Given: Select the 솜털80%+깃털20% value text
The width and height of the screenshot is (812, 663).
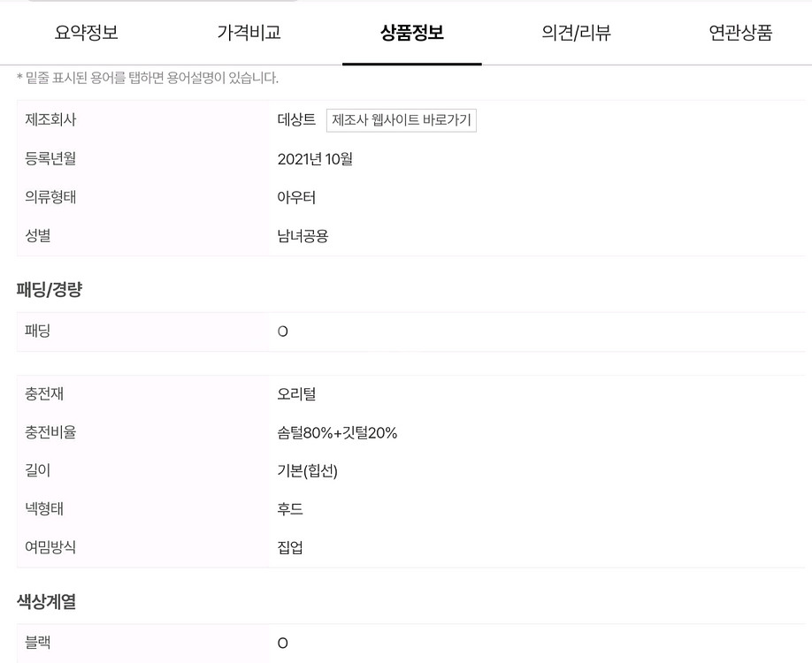Looking at the screenshot, I should click(337, 432).
